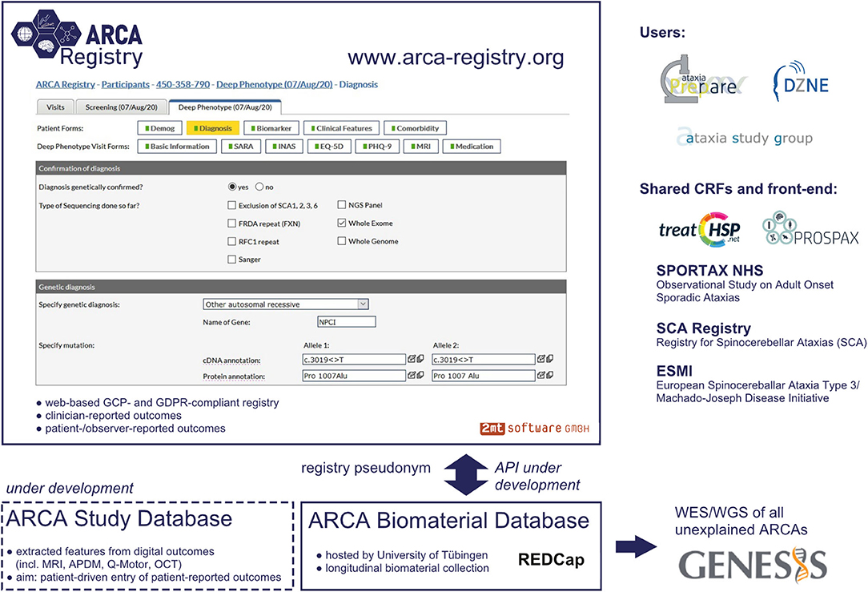This screenshot has width=868, height=592.
Task: Check the Whole Genome checkbox
Action: click(342, 241)
